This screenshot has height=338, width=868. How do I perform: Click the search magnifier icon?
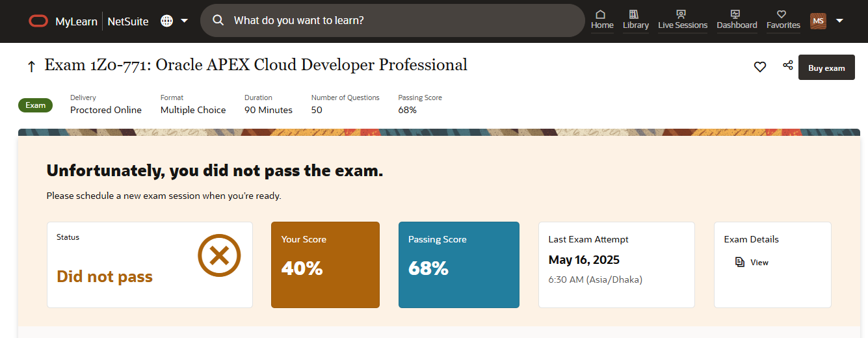click(x=218, y=21)
